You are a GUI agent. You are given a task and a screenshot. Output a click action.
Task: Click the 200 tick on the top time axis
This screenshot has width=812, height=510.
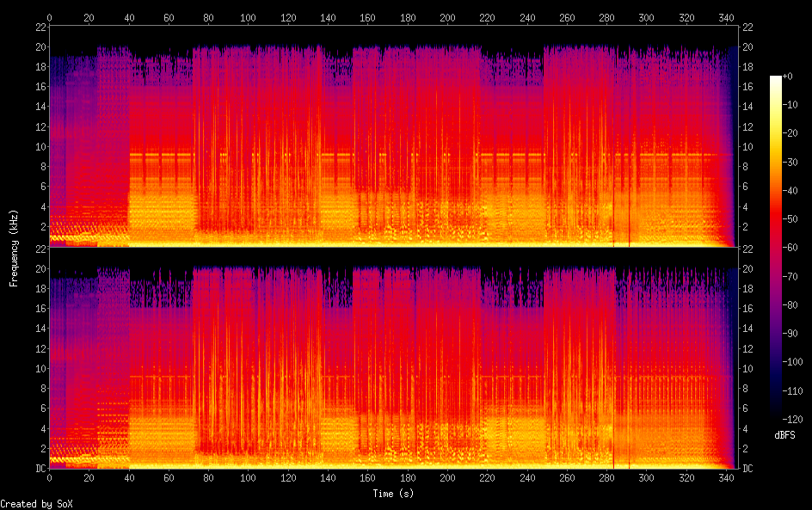447,17
